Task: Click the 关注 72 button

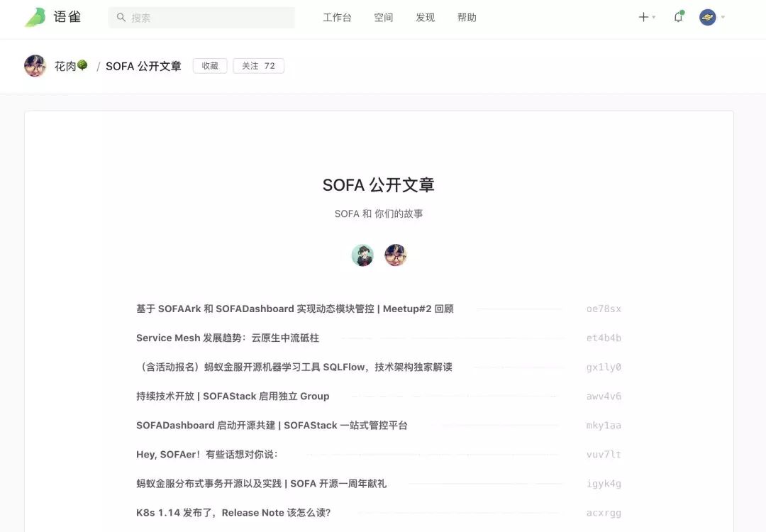Action: point(258,66)
